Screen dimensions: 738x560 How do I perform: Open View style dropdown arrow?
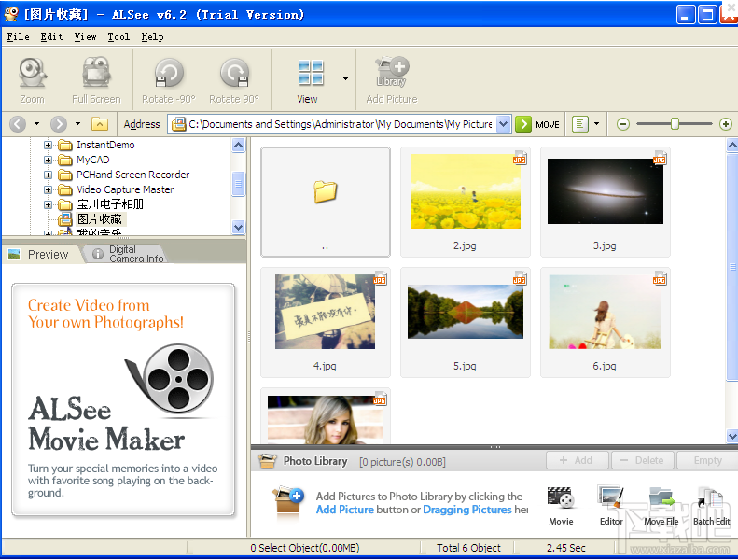coord(345,78)
